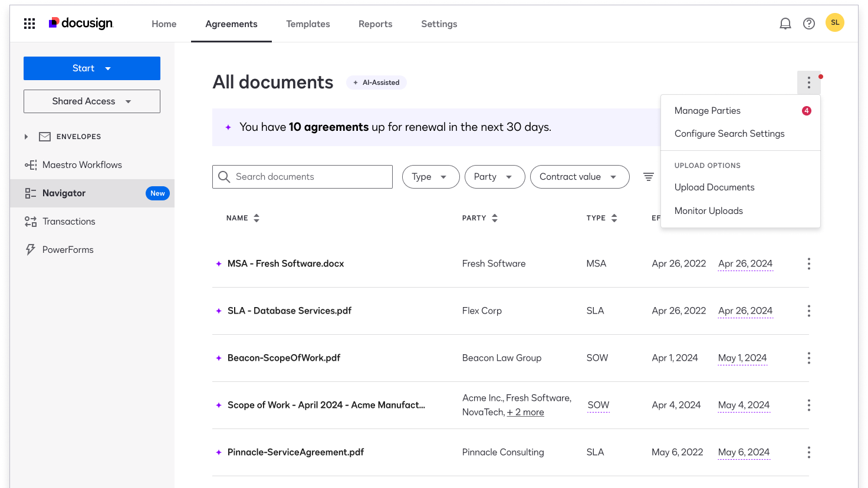This screenshot has height=488, width=868.
Task: Open the Contract value filter dropdown
Action: pyautogui.click(x=579, y=177)
